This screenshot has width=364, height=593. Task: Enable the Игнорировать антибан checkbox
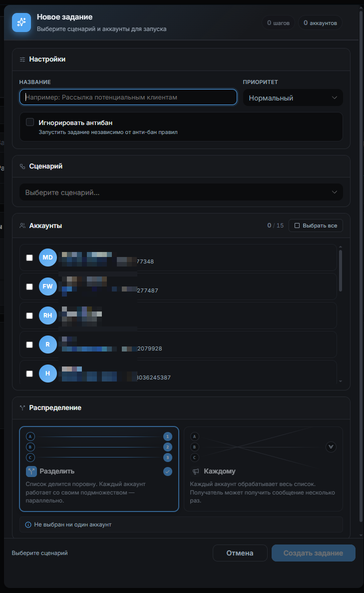coord(30,122)
